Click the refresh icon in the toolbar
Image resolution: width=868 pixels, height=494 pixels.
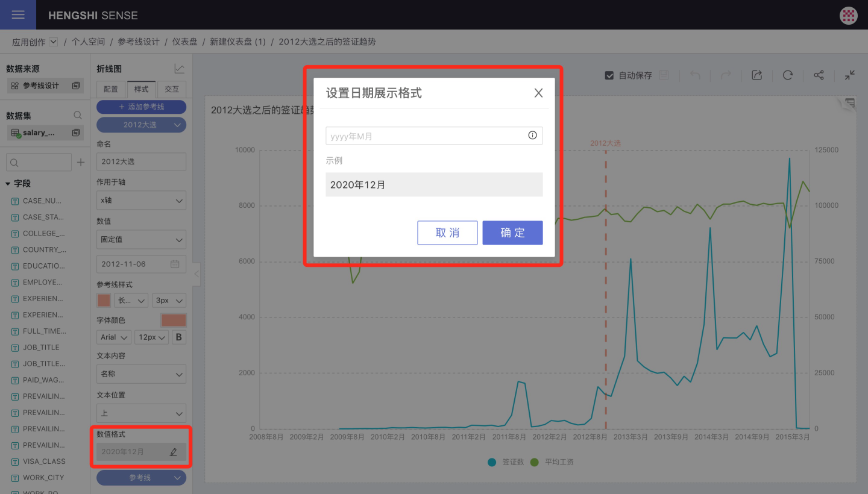[x=788, y=75]
